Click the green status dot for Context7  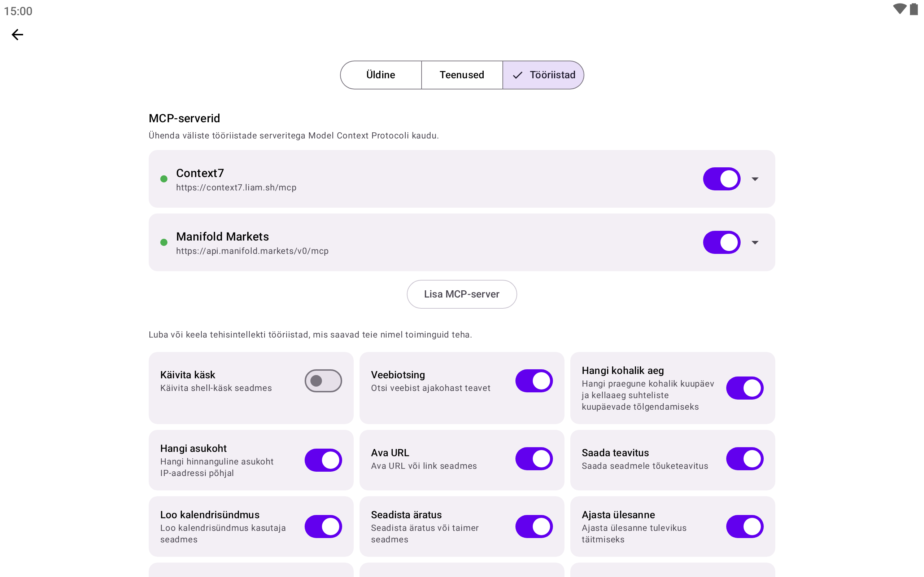(x=164, y=179)
